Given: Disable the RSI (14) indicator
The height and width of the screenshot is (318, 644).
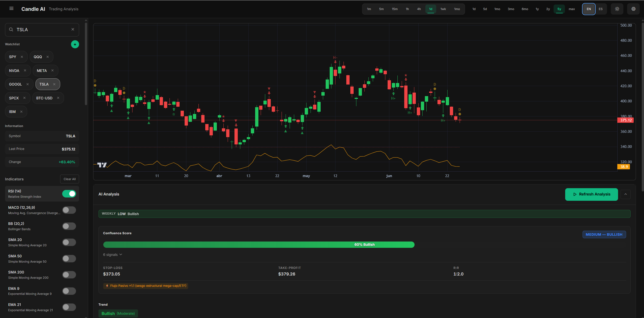Looking at the screenshot, I should pyautogui.click(x=69, y=194).
